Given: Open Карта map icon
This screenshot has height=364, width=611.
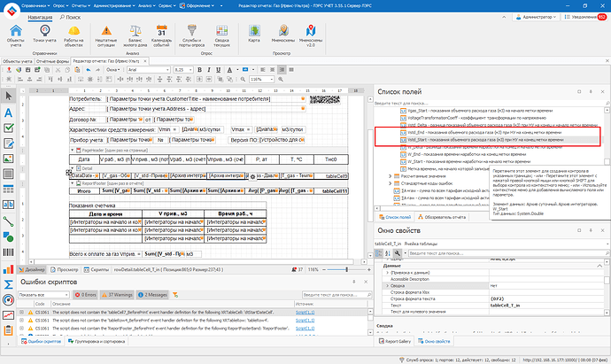Looking at the screenshot, I should pyautogui.click(x=254, y=34).
